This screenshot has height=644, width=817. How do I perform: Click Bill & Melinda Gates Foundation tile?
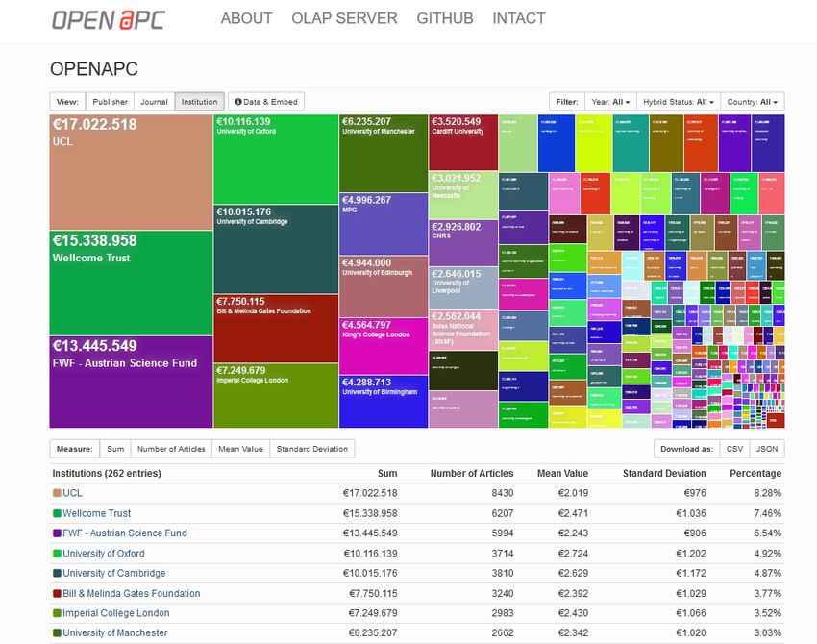click(x=276, y=329)
